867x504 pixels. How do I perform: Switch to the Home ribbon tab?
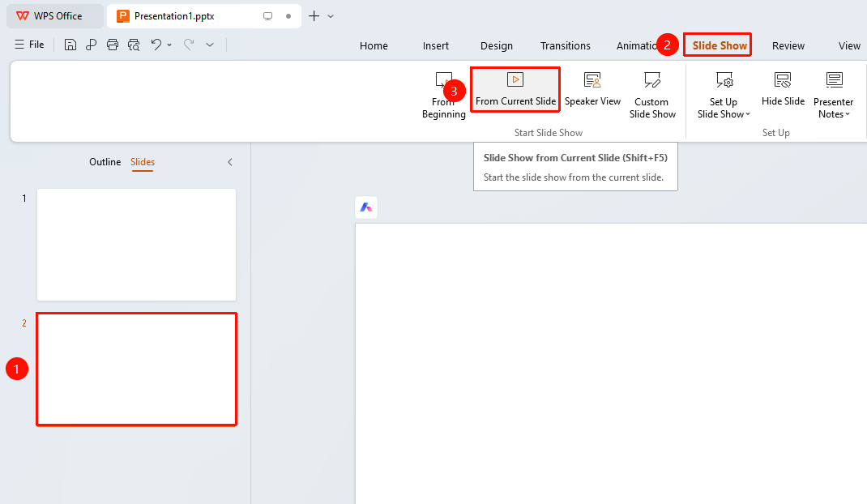pos(374,46)
